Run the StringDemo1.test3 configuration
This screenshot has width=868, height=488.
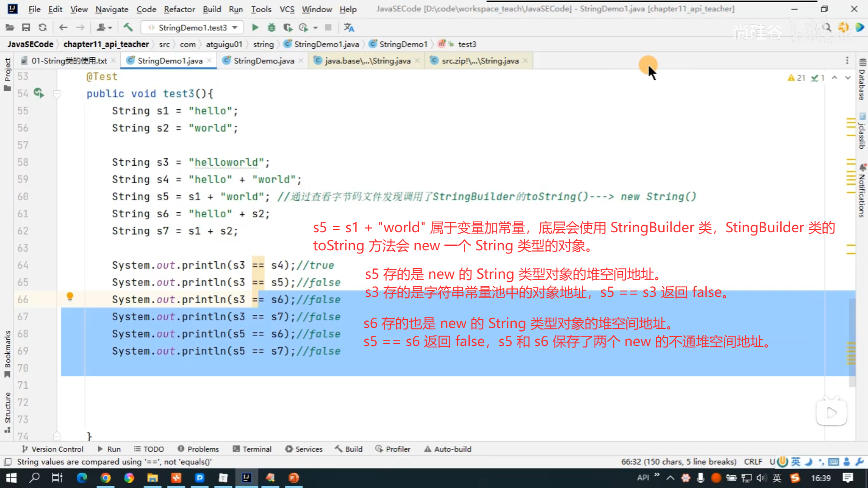tap(255, 28)
